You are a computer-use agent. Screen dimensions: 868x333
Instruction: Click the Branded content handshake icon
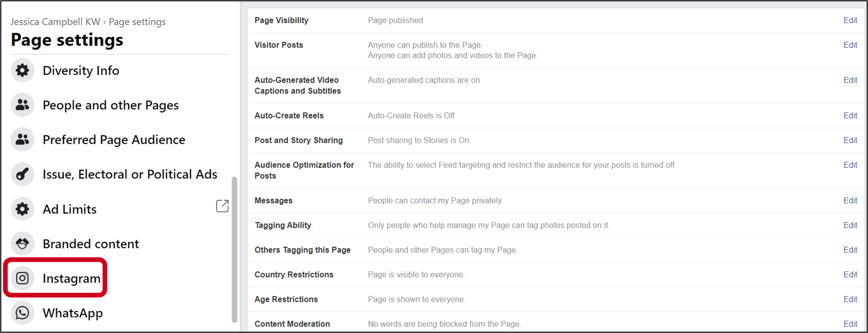(x=22, y=244)
